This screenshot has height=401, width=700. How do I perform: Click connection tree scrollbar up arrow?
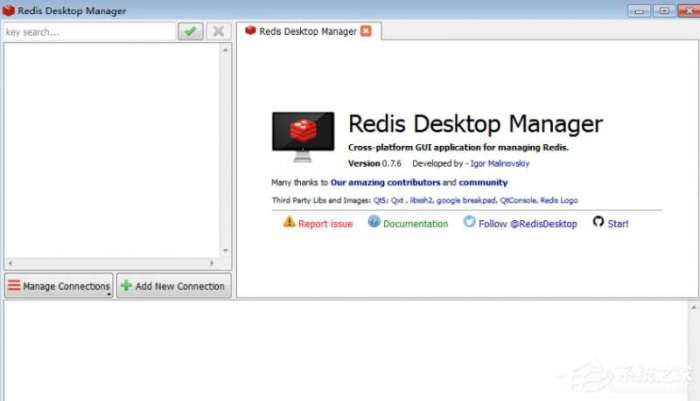tap(225, 50)
